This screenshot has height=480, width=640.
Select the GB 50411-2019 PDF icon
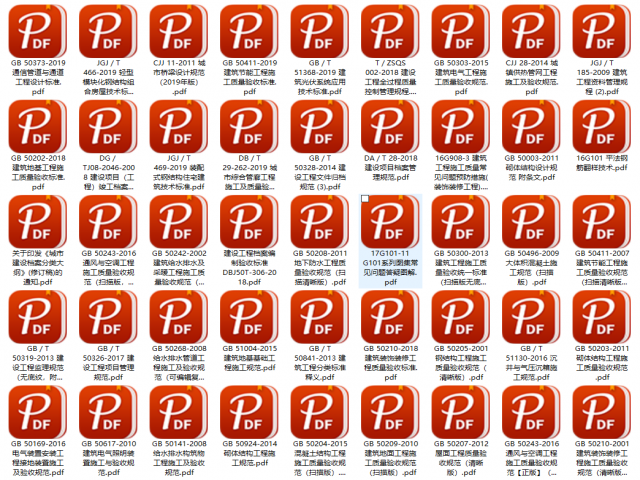pyautogui.click(x=249, y=31)
